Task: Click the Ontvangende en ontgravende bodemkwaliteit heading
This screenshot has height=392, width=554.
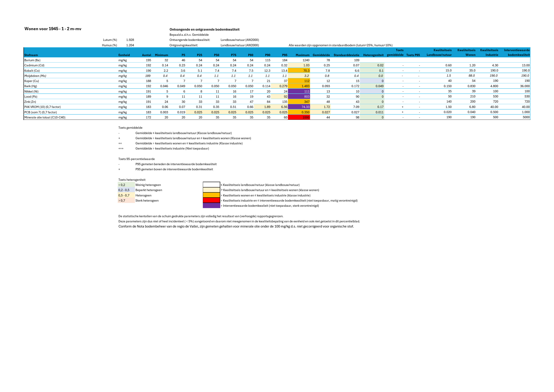Action: (x=204, y=30)
